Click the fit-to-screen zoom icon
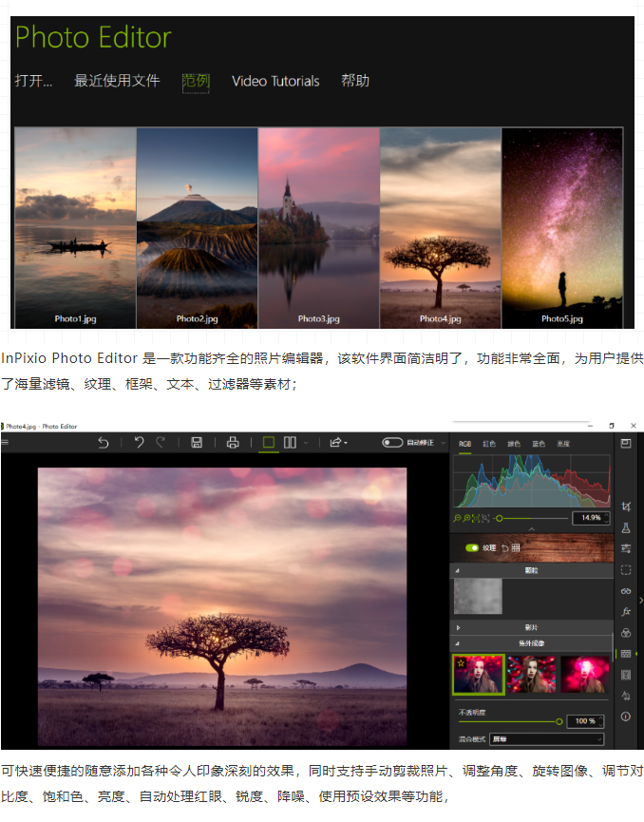The height and width of the screenshot is (822, 644). pos(476,518)
